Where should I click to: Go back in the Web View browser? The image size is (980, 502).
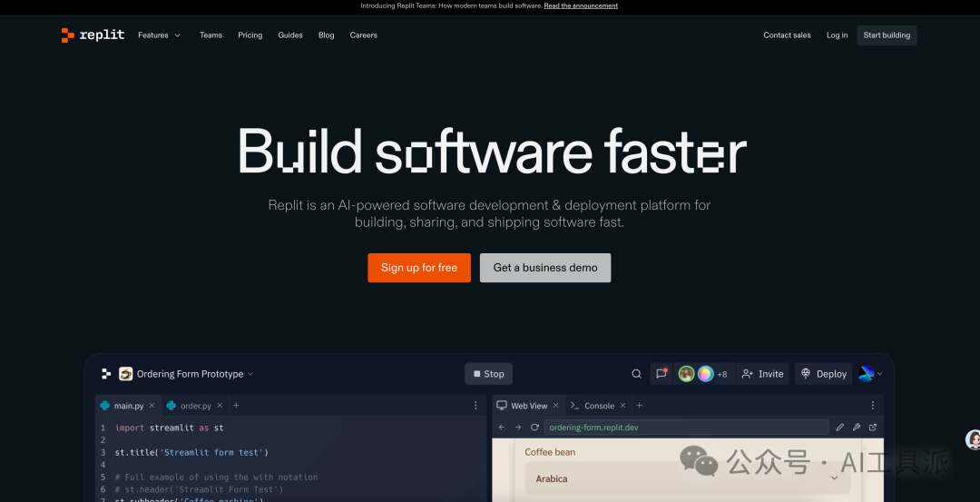(x=501, y=428)
